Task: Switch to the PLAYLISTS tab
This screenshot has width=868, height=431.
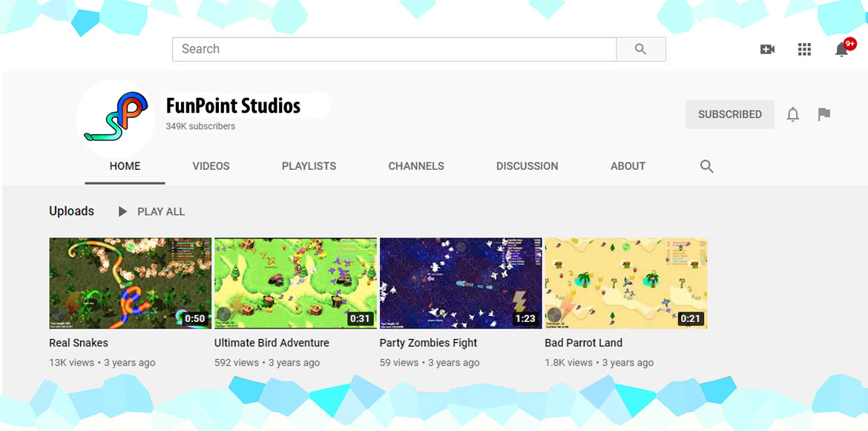Action: (309, 166)
